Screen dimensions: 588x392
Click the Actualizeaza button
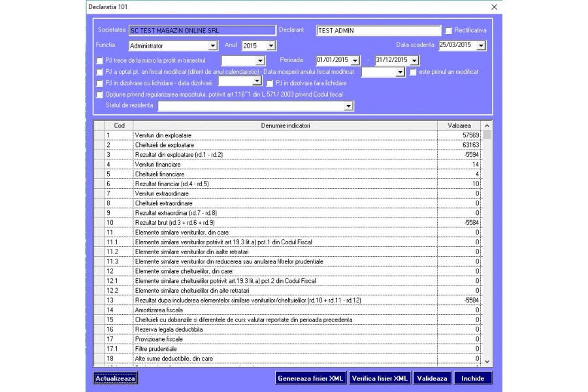tap(115, 378)
